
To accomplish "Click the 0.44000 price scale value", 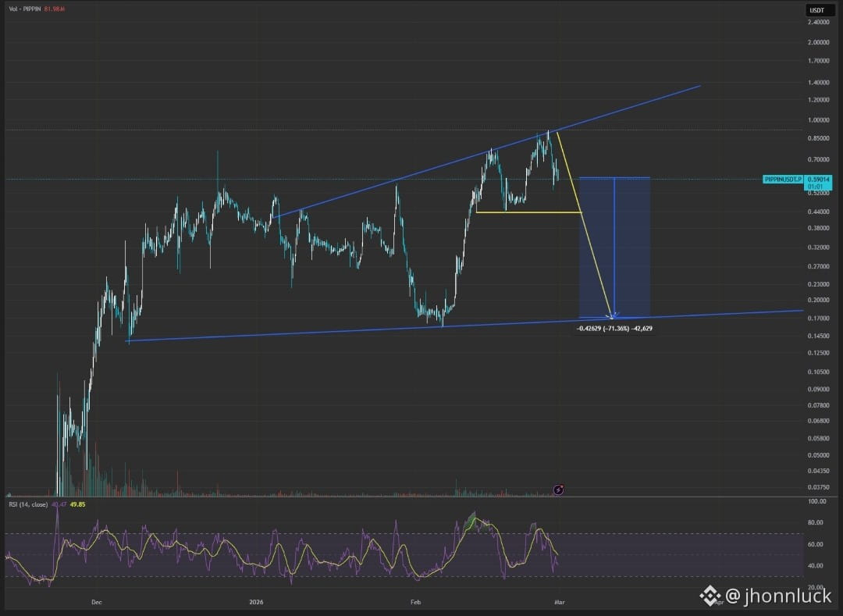I will 818,212.
